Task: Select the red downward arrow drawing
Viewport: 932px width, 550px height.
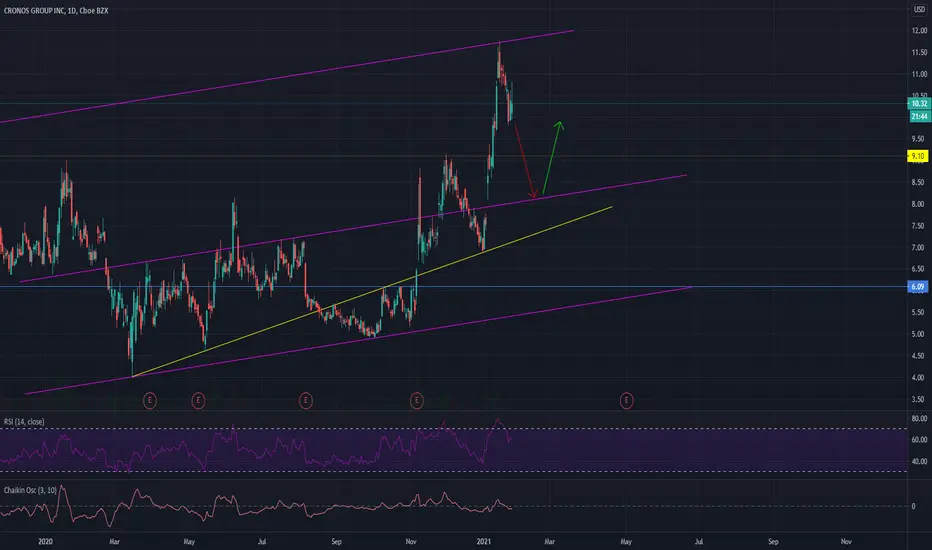Action: click(525, 161)
